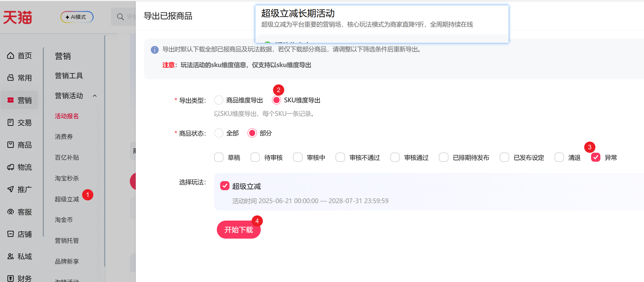Open 营销托管 submenu item
This screenshot has height=282, width=644.
[x=67, y=241]
